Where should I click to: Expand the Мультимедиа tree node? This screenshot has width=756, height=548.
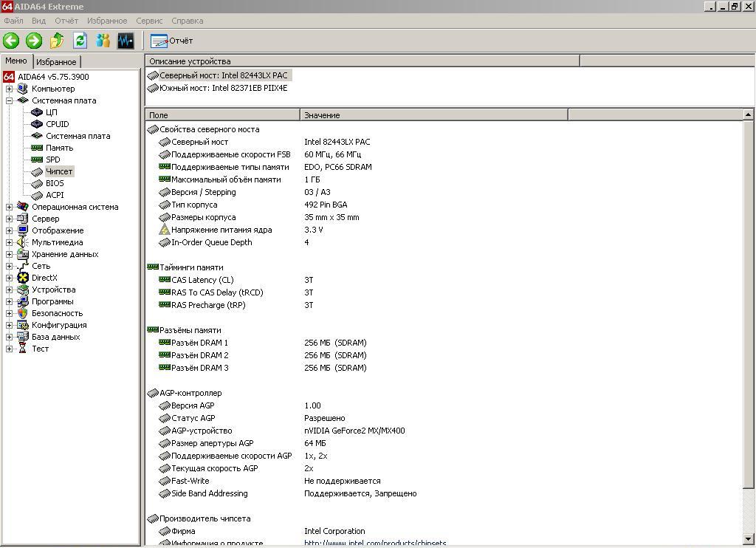point(9,243)
